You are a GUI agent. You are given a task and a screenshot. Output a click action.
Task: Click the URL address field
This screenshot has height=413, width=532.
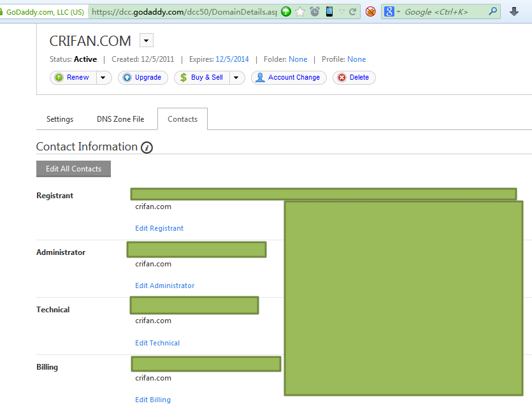184,12
